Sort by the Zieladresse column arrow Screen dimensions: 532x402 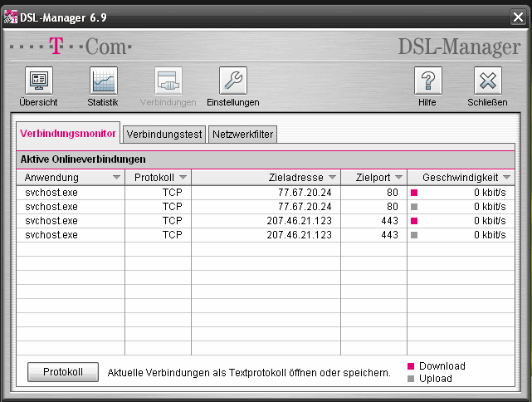tap(332, 177)
